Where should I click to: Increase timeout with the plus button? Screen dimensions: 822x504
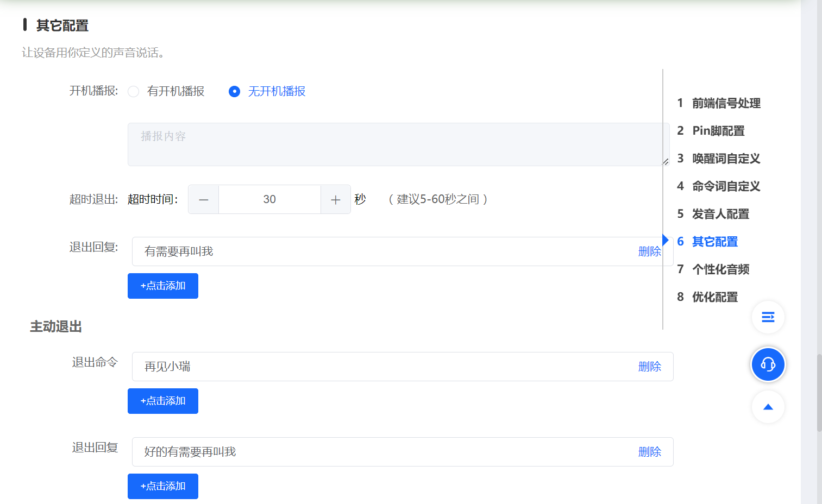[336, 199]
